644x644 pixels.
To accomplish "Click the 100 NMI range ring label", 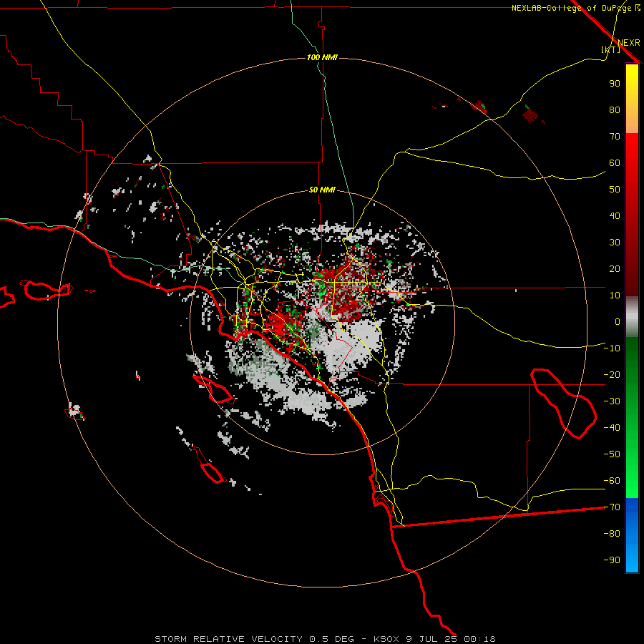I will (322, 57).
